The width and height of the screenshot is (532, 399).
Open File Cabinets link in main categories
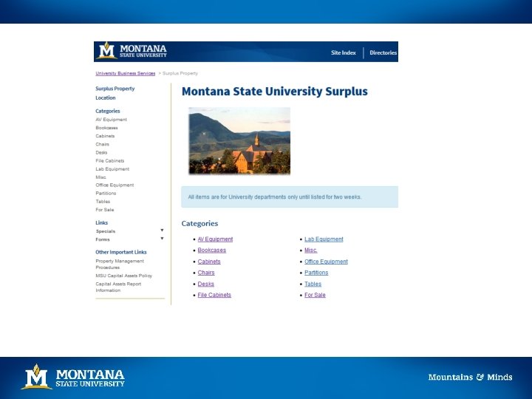coord(214,295)
